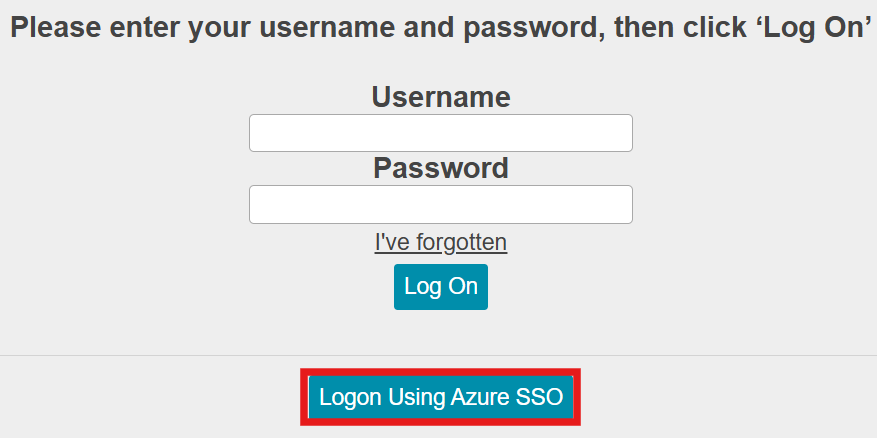Place cursor in the empty Username box

[x=441, y=133]
